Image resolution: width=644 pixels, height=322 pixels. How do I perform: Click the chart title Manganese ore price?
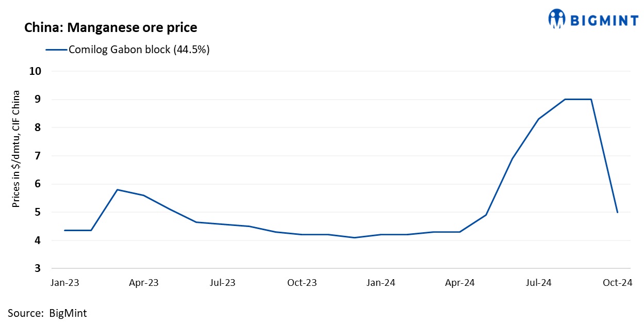[x=110, y=27]
